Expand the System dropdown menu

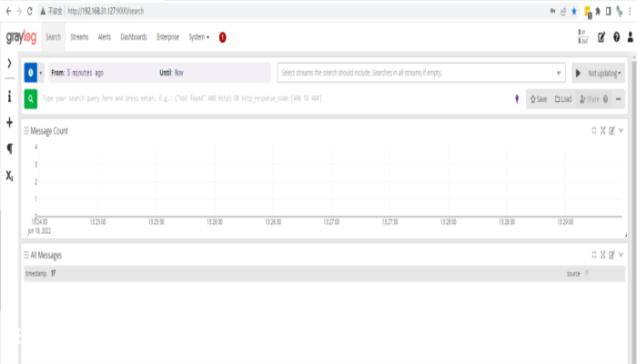coord(199,37)
